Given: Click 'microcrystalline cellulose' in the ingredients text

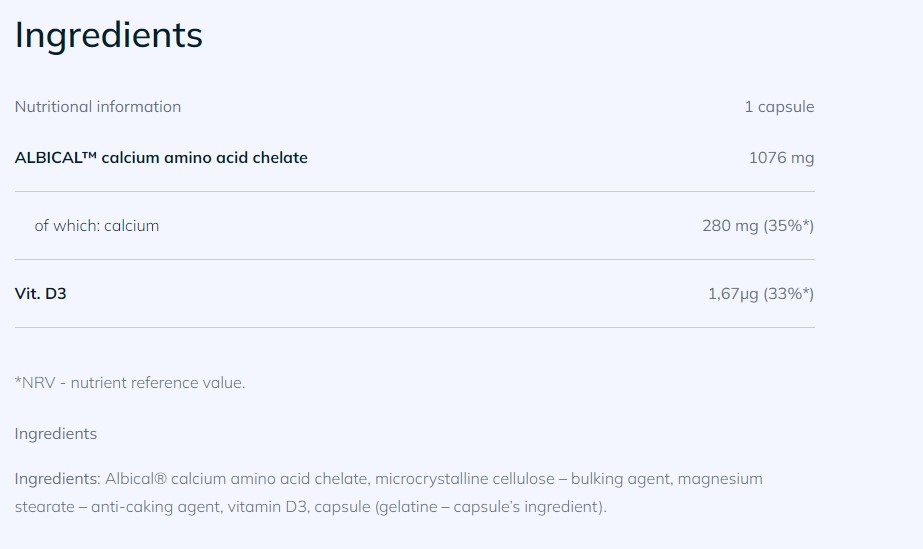Looking at the screenshot, I should coord(464,479).
